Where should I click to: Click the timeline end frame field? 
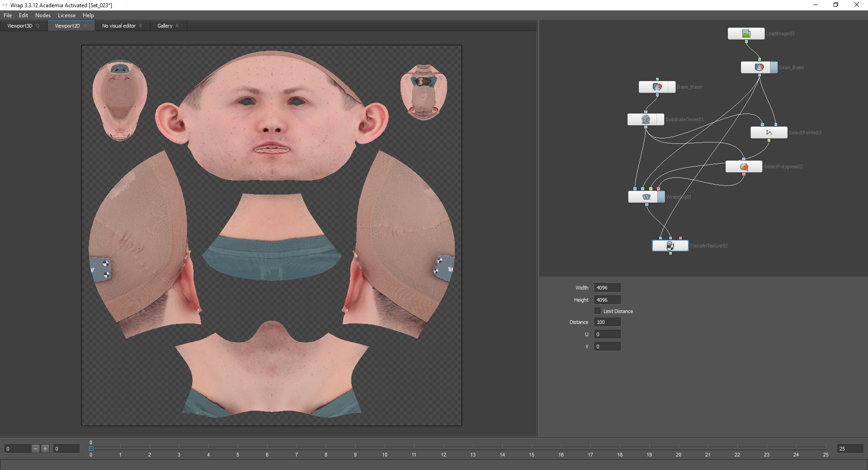(850, 449)
